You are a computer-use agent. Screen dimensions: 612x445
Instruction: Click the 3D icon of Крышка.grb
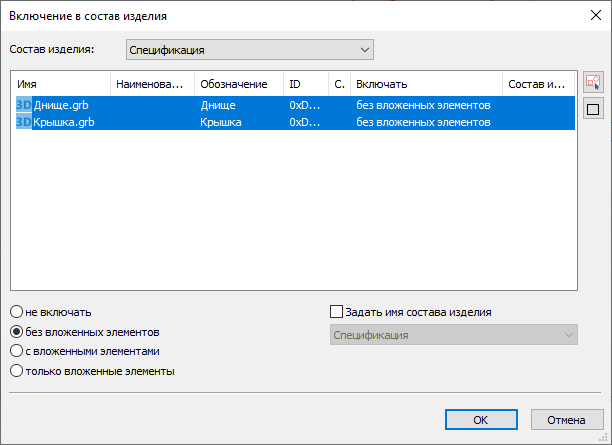24,122
